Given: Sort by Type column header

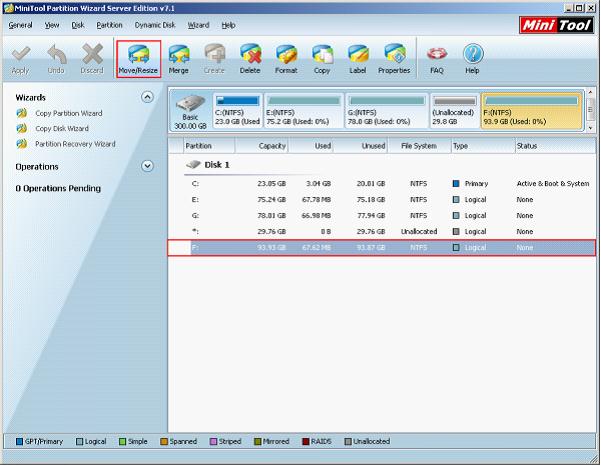Looking at the screenshot, I should pos(483,146).
